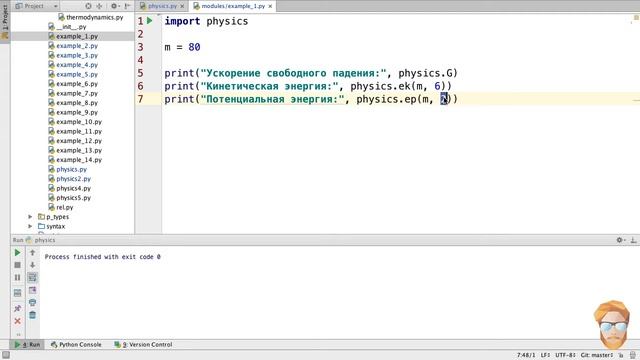Expand the p_types folder
Image resolution: width=640 pixels, height=360 pixels.
pyautogui.click(x=30, y=217)
